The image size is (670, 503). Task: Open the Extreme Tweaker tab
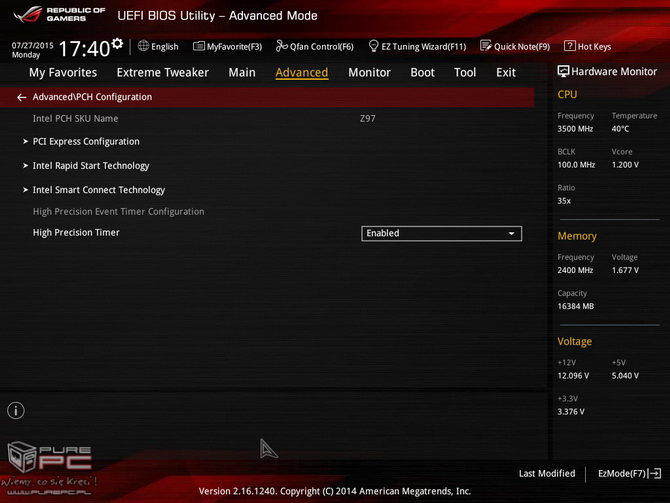click(162, 72)
